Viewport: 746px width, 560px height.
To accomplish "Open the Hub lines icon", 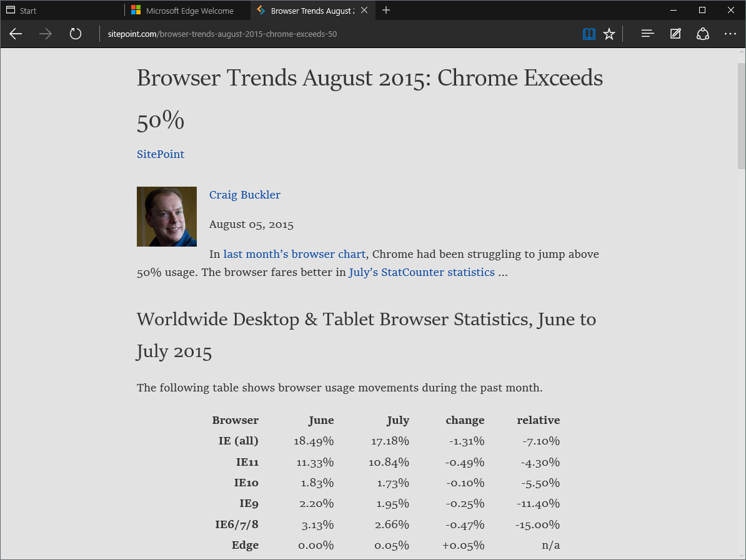I will tap(648, 34).
